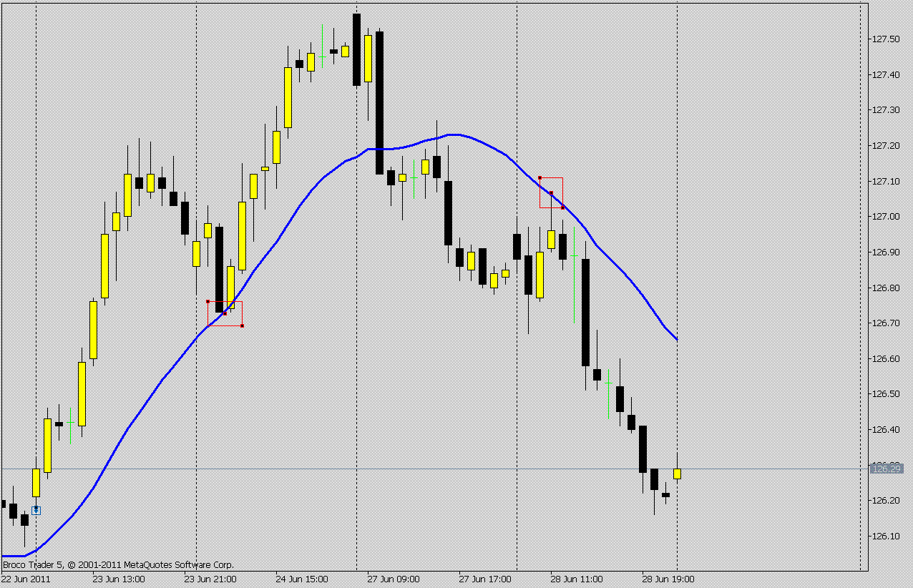Click the 23 Jun 21:00 time label
This screenshot has width=913, height=588.
210,579
